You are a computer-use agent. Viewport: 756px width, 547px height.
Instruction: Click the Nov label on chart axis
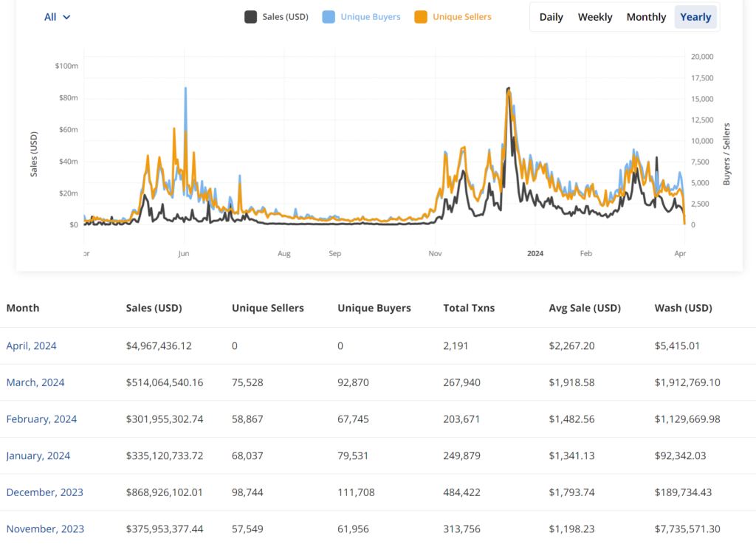435,253
